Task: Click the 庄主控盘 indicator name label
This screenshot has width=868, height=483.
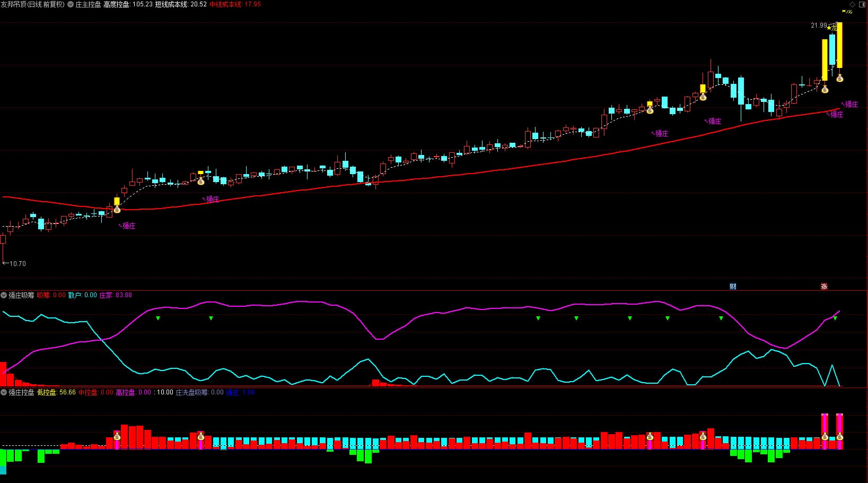Action: [x=88, y=4]
